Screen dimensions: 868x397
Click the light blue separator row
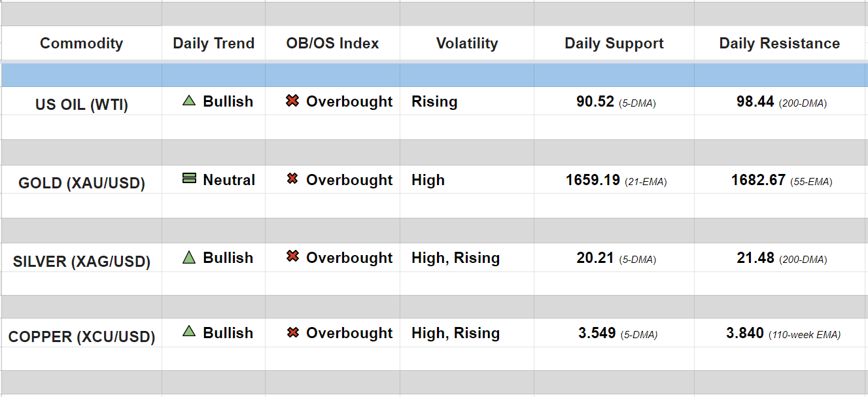(x=434, y=75)
